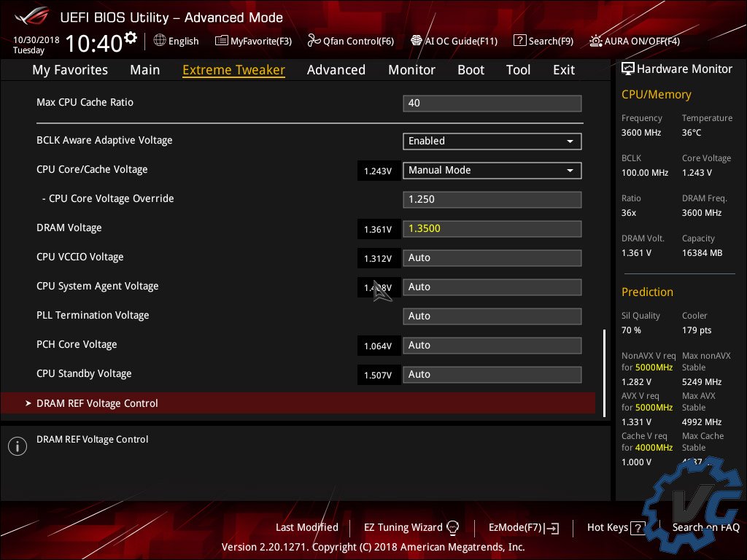This screenshot has height=560, width=747.
Task: Open the Tool tab
Action: [x=518, y=70]
